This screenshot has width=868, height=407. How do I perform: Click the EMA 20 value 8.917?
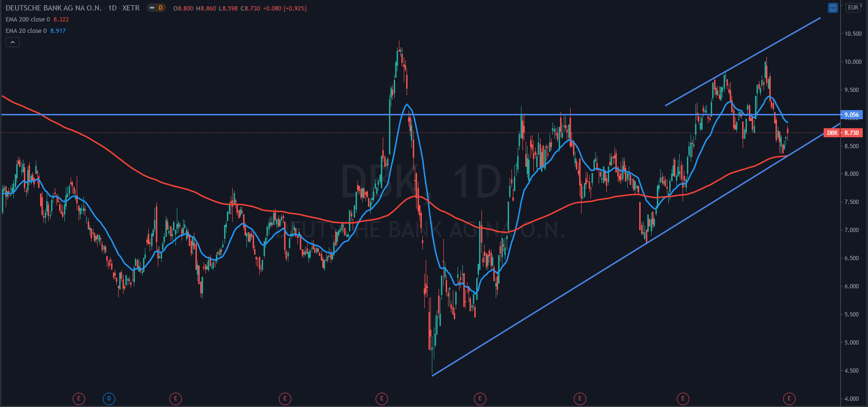tap(58, 31)
